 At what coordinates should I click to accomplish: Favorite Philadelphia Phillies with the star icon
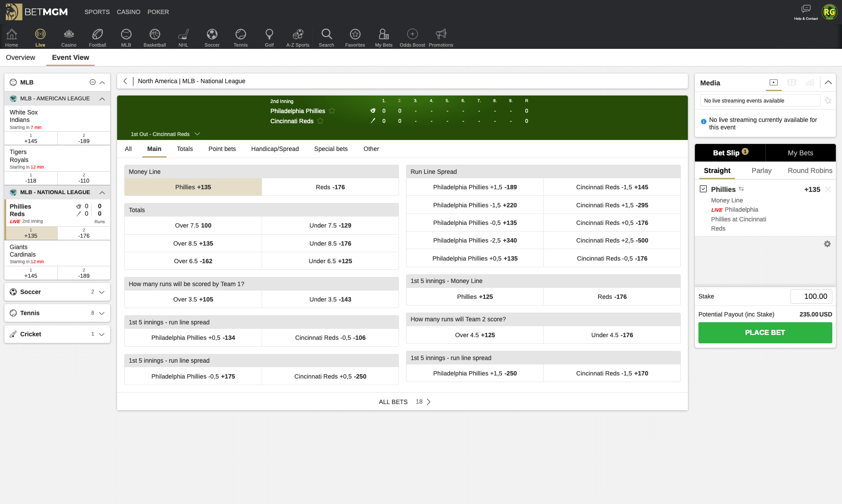332,111
